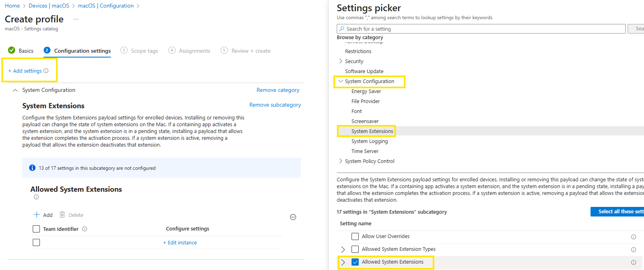
Task: Click the Delete trash icon
Action: click(x=62, y=215)
